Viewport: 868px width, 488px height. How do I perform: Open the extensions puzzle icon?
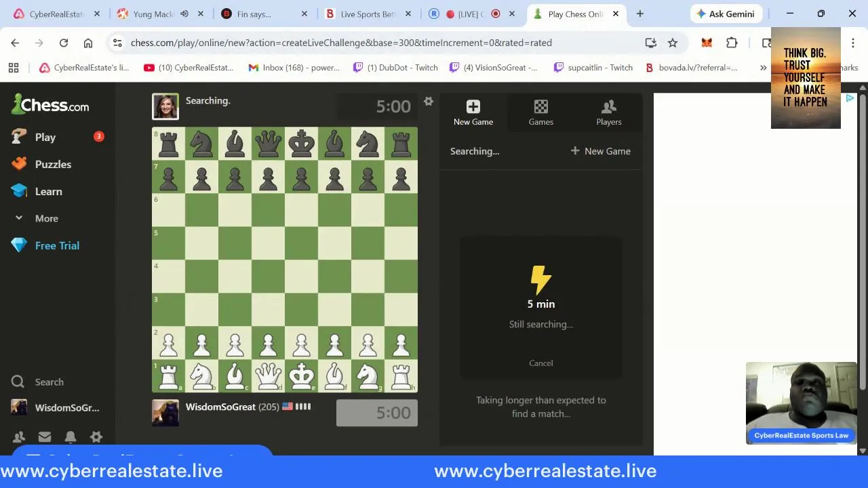pos(732,43)
